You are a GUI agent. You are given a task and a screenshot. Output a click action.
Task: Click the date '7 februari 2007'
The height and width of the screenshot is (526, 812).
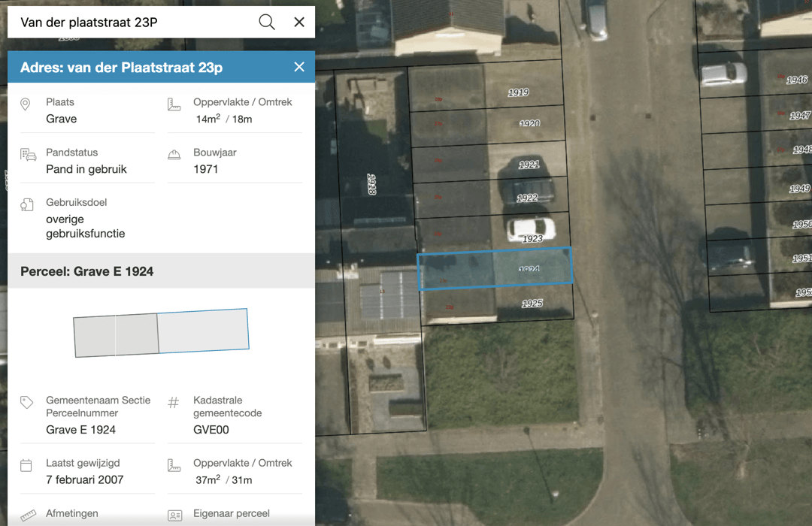[x=84, y=480]
